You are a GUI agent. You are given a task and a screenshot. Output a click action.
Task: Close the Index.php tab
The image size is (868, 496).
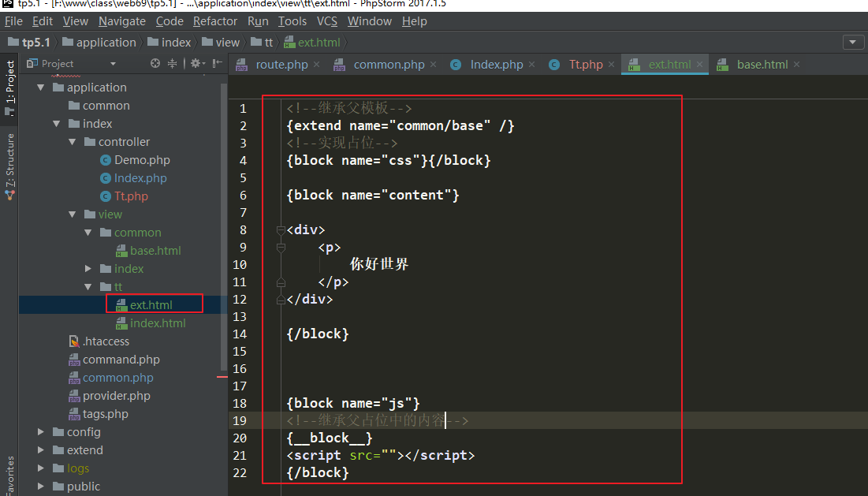[532, 65]
